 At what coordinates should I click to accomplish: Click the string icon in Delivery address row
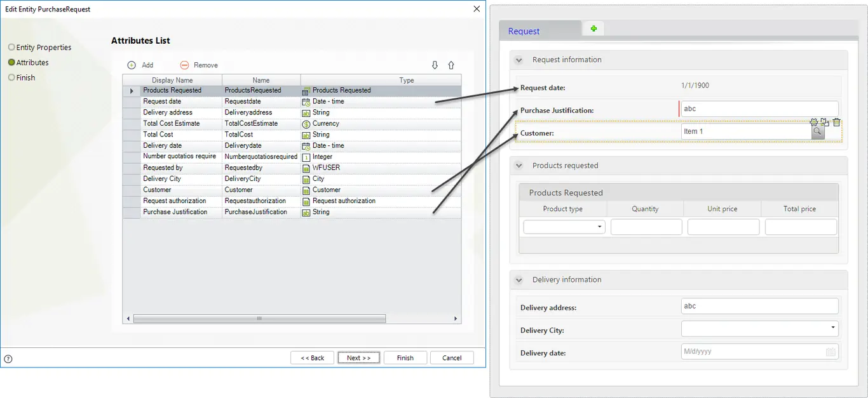(306, 113)
